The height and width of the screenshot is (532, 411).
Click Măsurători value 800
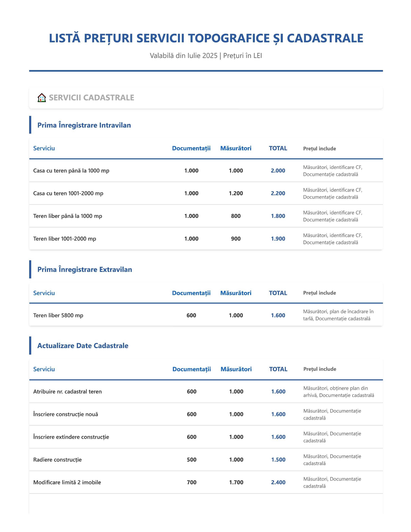236,216
